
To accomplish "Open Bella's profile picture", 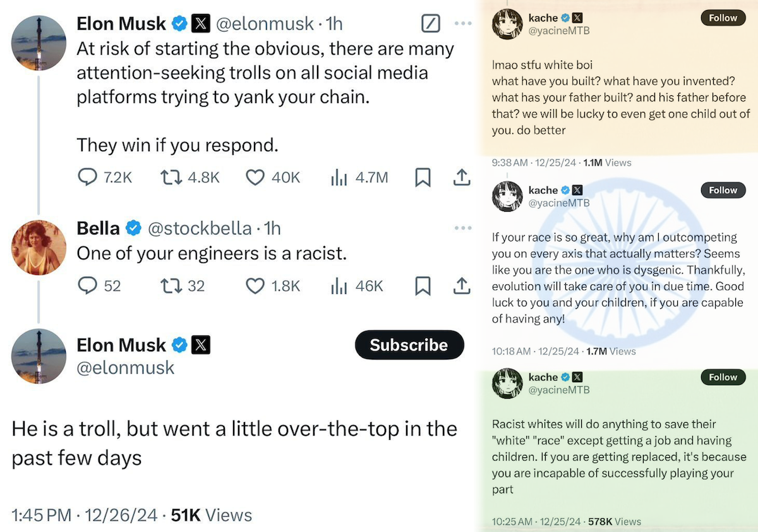I will [x=39, y=248].
